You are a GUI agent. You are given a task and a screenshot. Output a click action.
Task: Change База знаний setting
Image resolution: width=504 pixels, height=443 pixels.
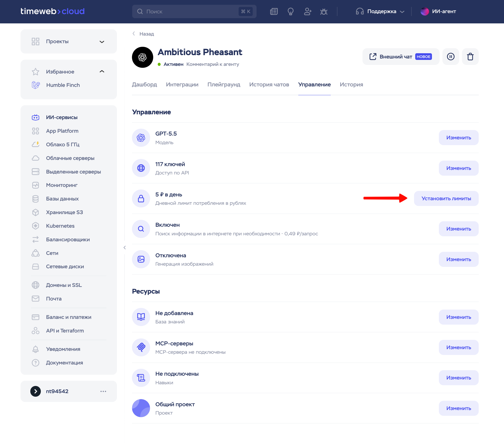click(458, 317)
